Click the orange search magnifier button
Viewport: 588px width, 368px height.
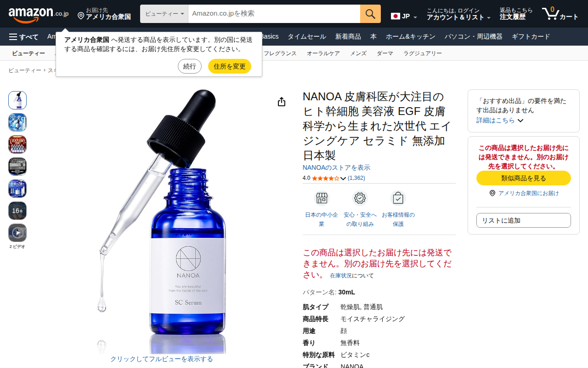pyautogui.click(x=370, y=14)
